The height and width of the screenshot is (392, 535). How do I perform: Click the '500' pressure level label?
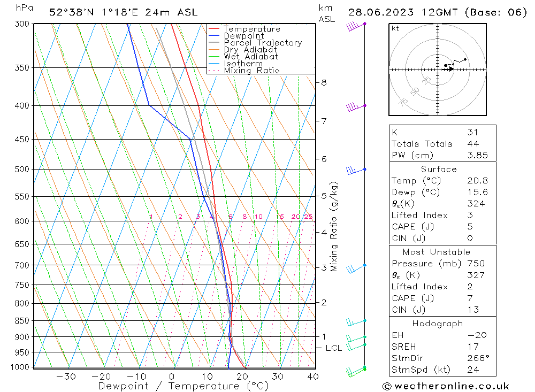[x=22, y=170]
